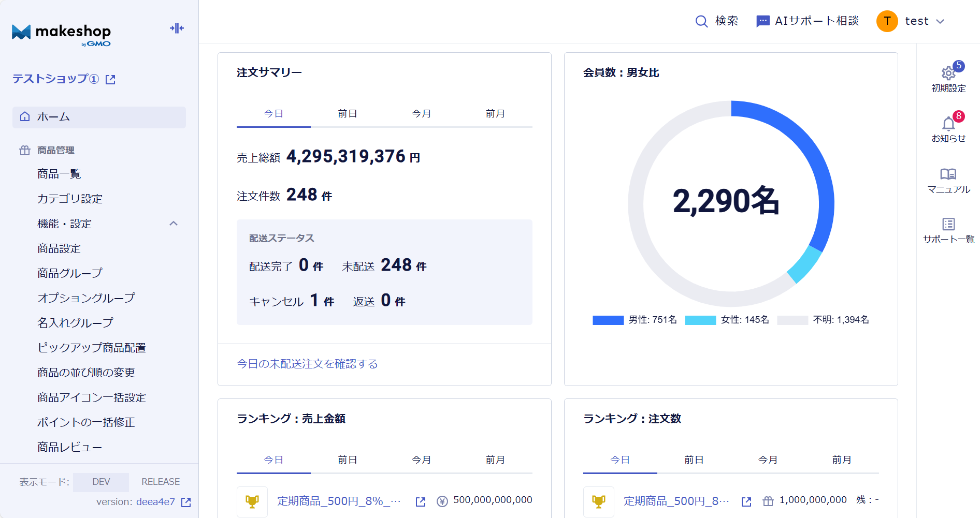The image size is (980, 518).
Task: Collapse the 機能・設定 submenu
Action: point(174,224)
